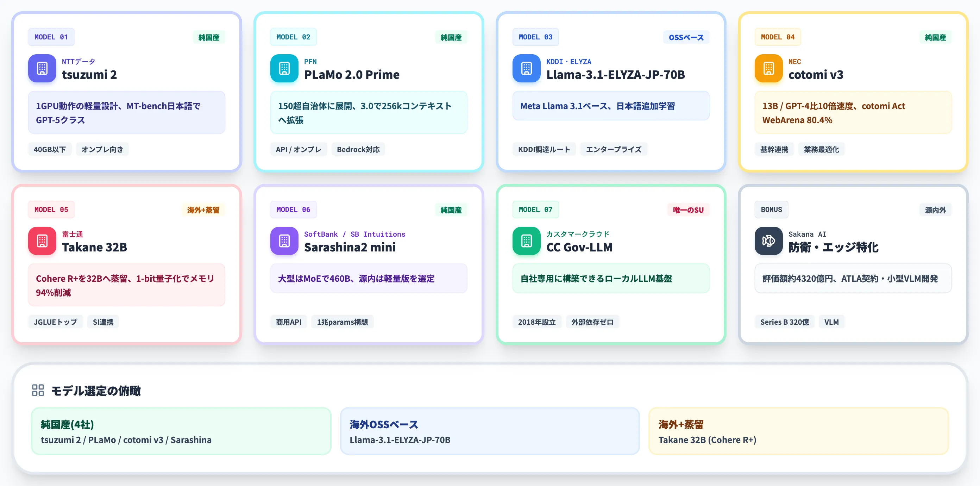Click the 自社専用に構築できる description box

click(611, 278)
